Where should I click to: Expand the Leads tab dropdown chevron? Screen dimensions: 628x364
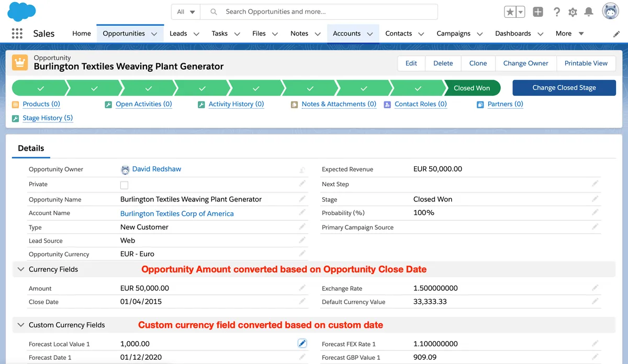(x=196, y=34)
